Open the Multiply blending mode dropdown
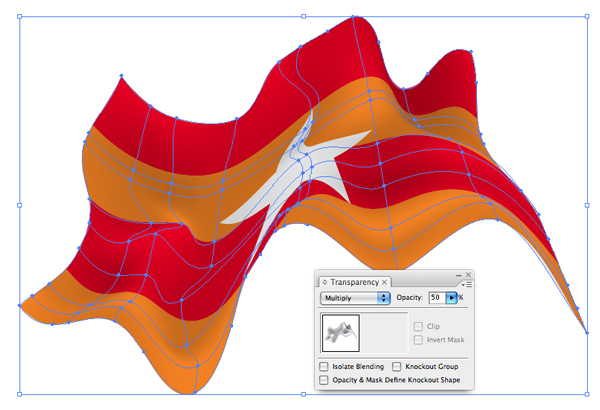 click(x=355, y=298)
